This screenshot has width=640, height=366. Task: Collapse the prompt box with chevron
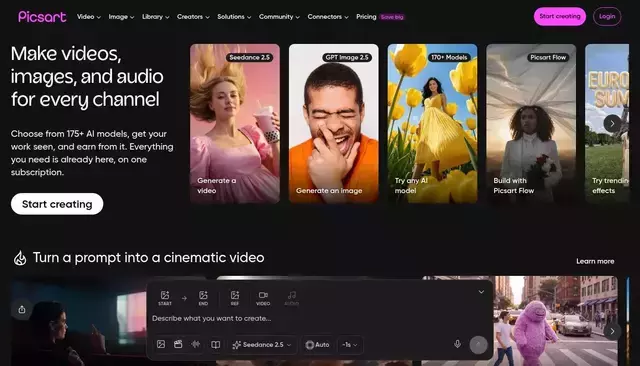point(481,292)
